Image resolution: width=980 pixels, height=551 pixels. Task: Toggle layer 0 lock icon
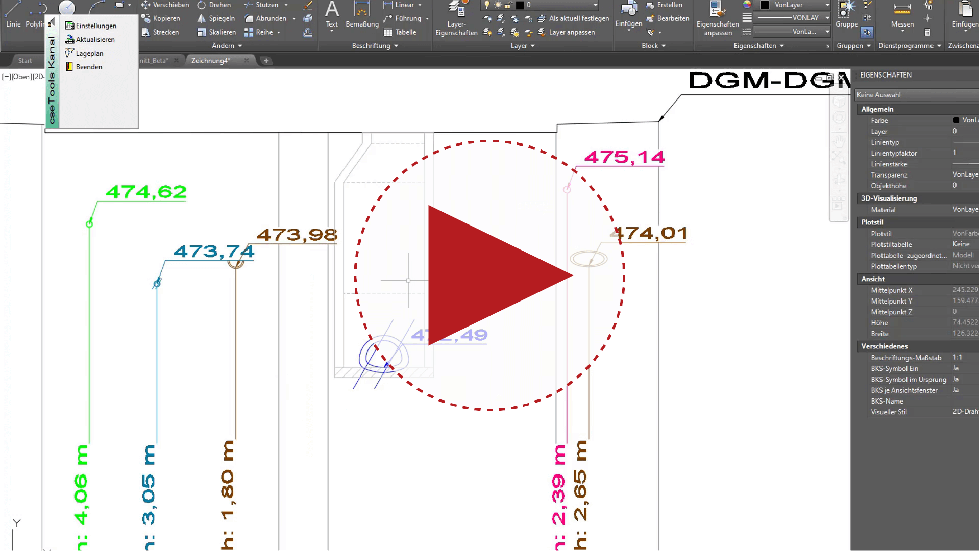point(508,5)
